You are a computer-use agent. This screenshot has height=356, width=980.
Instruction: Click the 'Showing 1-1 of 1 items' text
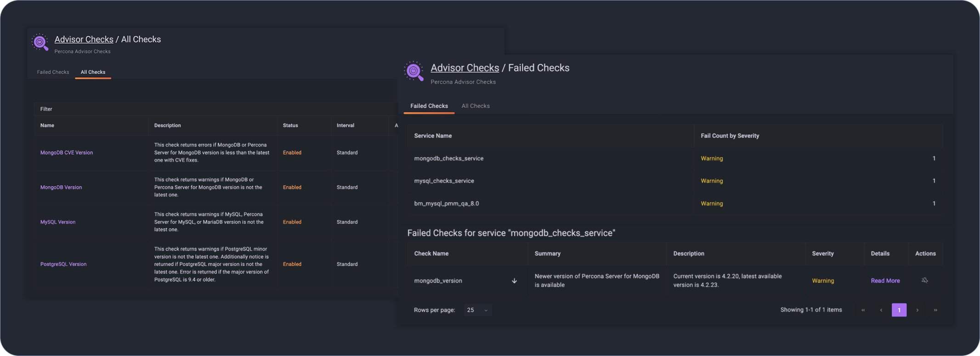[x=811, y=310]
